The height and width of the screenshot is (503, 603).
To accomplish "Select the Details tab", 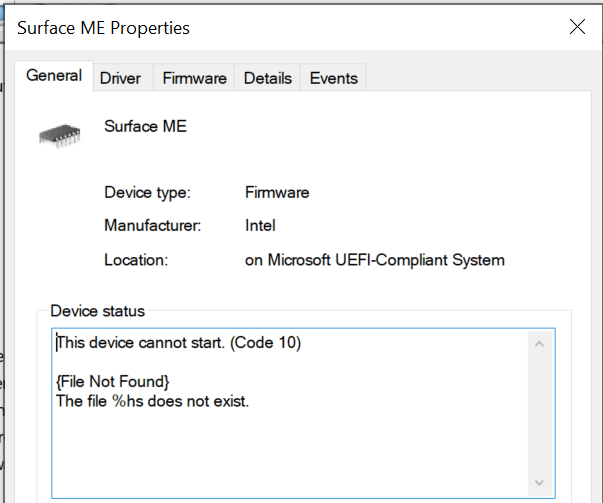I will (x=268, y=78).
